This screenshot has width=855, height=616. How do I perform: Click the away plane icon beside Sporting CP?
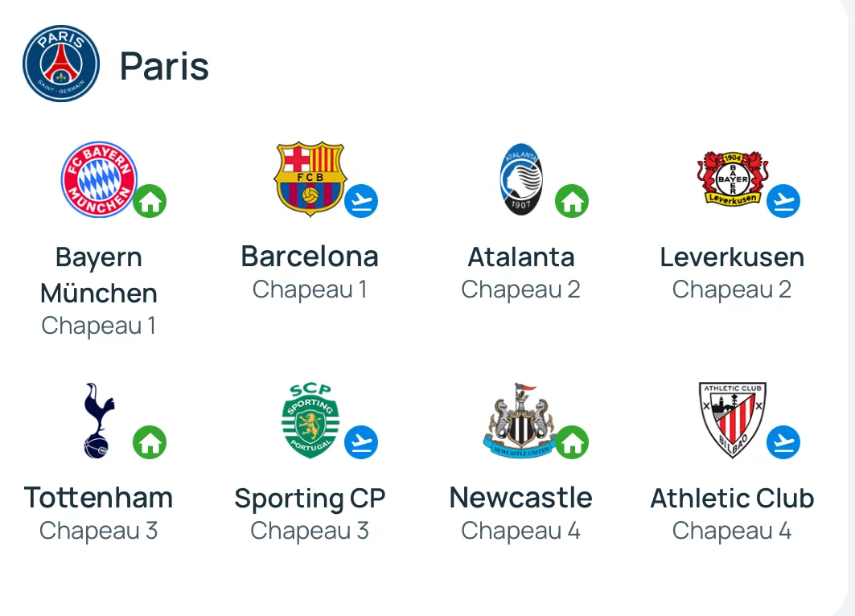[361, 442]
